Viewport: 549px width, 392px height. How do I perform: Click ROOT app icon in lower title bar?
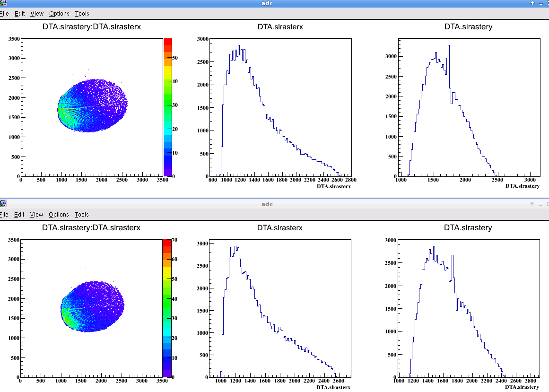pos(3,204)
